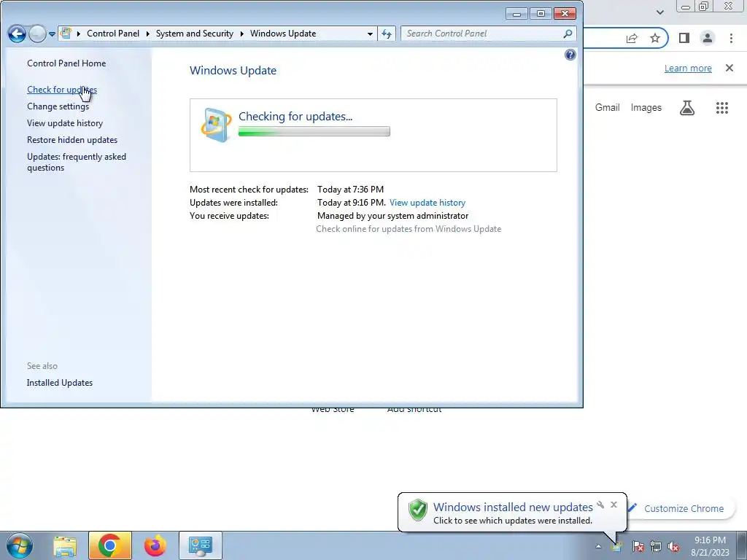Screen dimensions: 747x560
Task: Open address bar history dropdown arrow
Action: tap(370, 34)
